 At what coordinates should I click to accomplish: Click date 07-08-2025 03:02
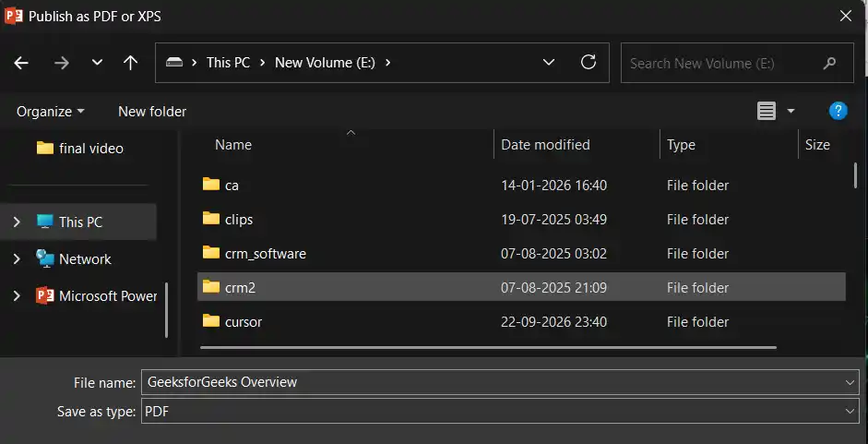(553, 254)
